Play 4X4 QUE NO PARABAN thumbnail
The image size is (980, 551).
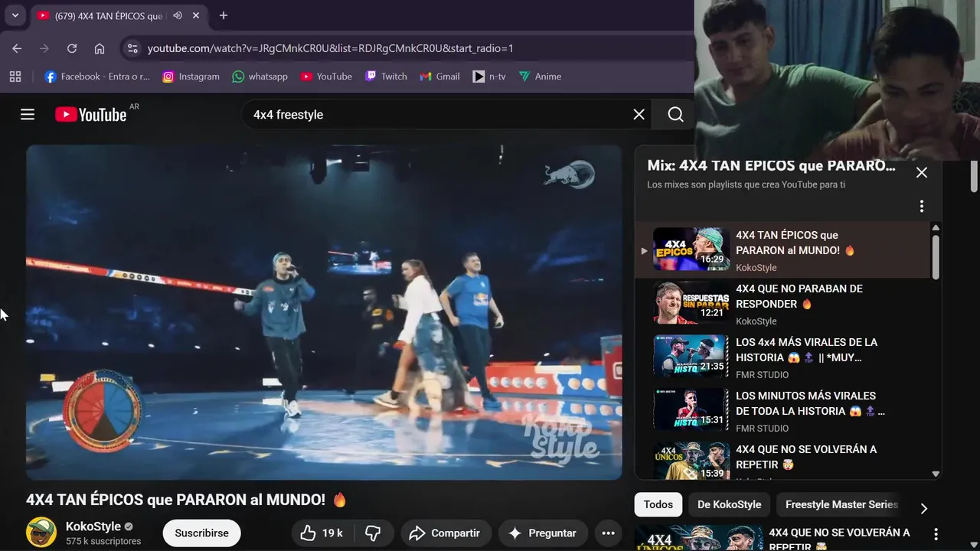[690, 303]
